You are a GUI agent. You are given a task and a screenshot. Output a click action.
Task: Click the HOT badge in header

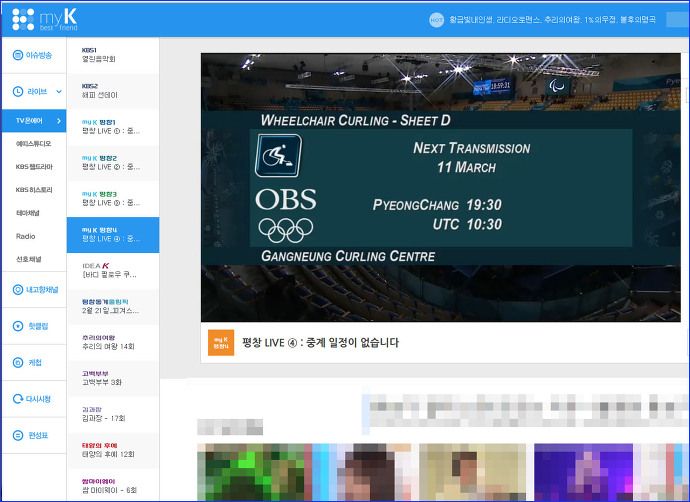tap(437, 19)
